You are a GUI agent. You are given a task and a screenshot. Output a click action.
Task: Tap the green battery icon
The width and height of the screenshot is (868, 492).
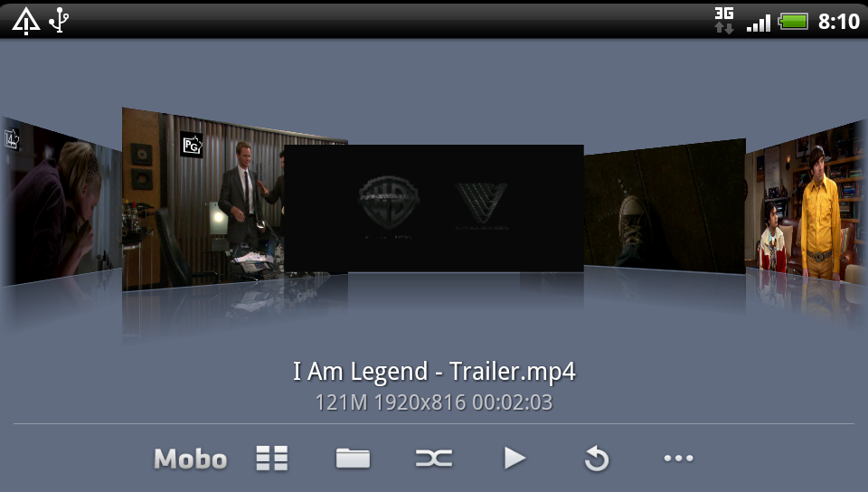(793, 20)
